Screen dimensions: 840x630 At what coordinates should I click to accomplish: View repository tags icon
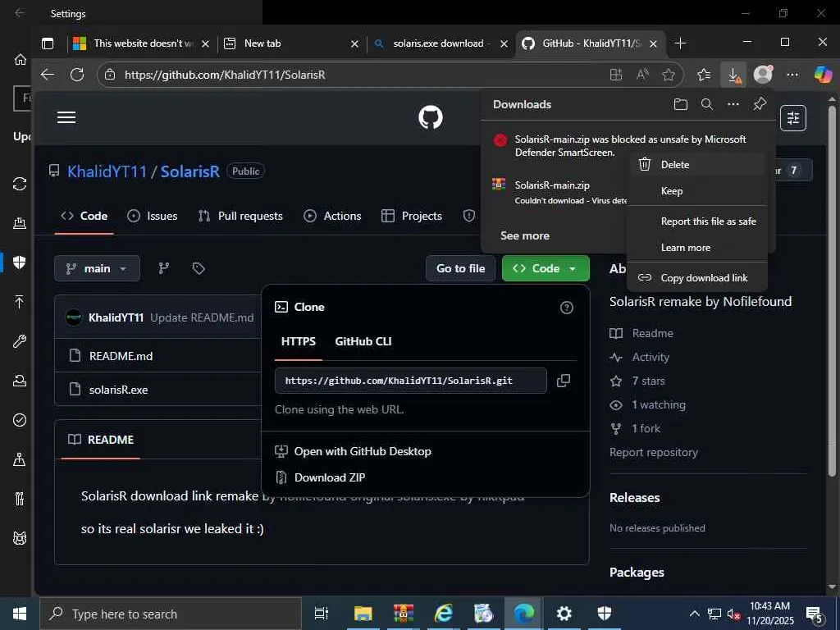point(199,268)
